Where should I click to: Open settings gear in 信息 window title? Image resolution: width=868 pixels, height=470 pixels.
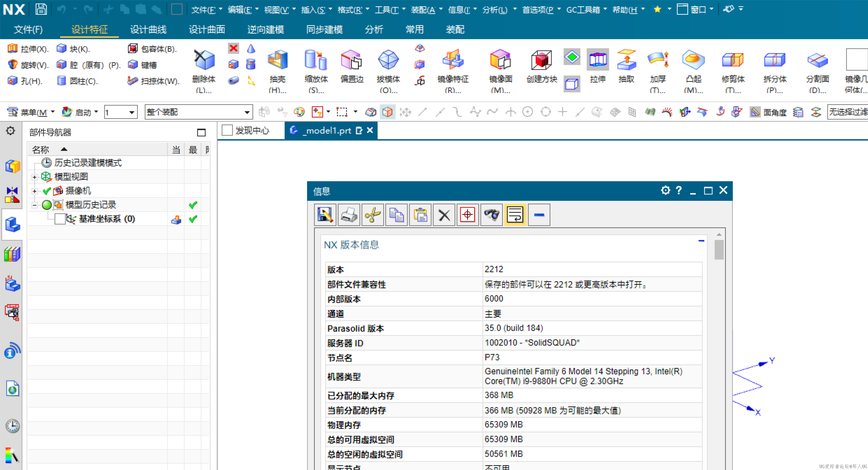click(665, 190)
